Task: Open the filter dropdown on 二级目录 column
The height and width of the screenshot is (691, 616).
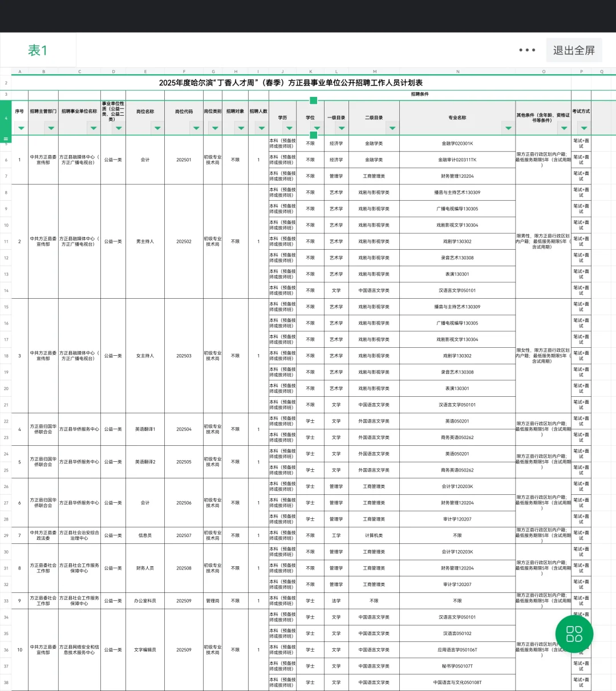Action: 392,129
